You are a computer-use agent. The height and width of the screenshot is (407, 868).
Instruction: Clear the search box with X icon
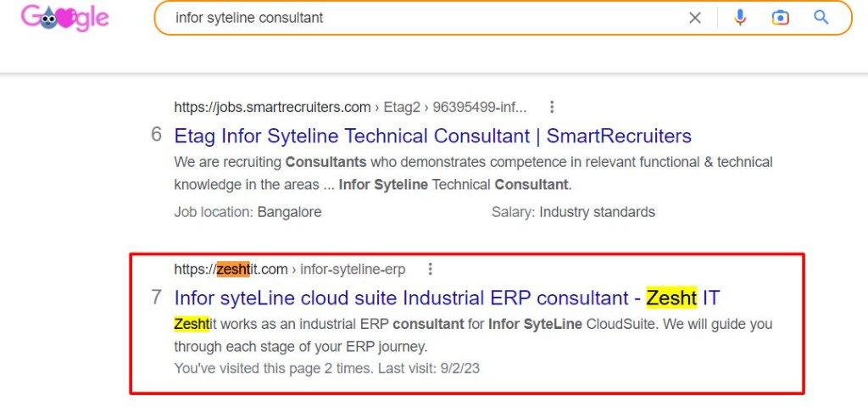tap(695, 19)
